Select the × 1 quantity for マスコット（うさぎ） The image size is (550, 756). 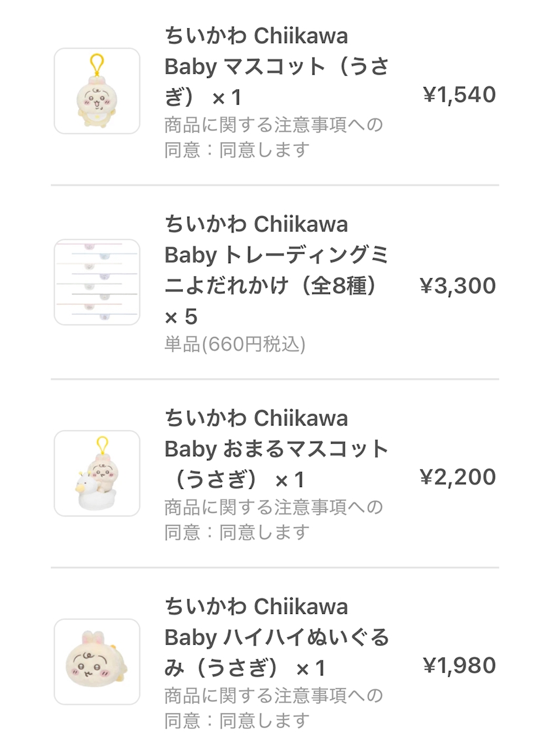coord(227,98)
